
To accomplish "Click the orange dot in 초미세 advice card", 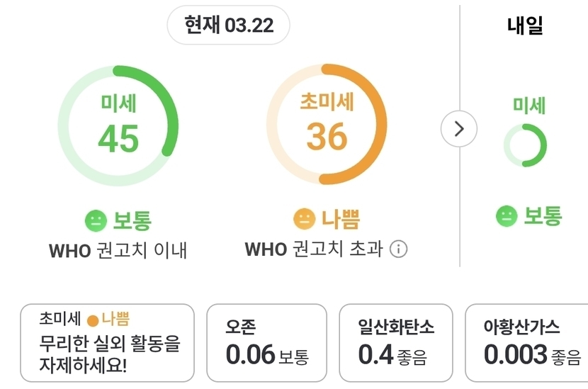I will pos(92,320).
